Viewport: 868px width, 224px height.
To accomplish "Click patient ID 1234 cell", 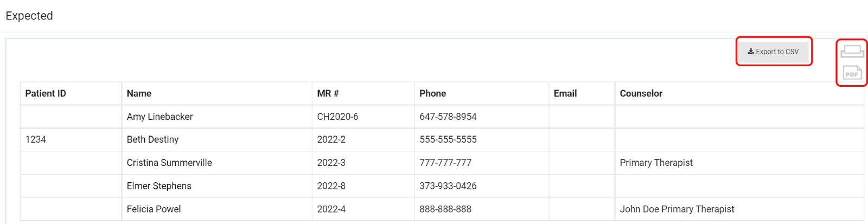I will 36,139.
